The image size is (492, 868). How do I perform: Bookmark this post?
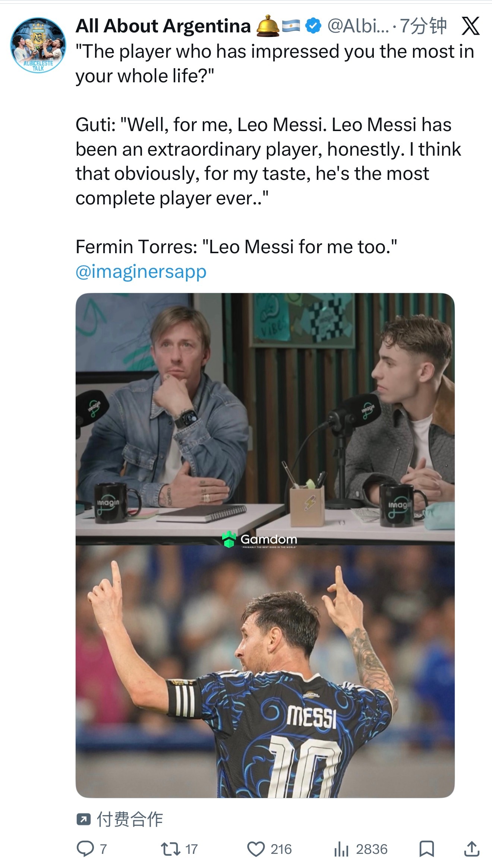pyautogui.click(x=426, y=849)
